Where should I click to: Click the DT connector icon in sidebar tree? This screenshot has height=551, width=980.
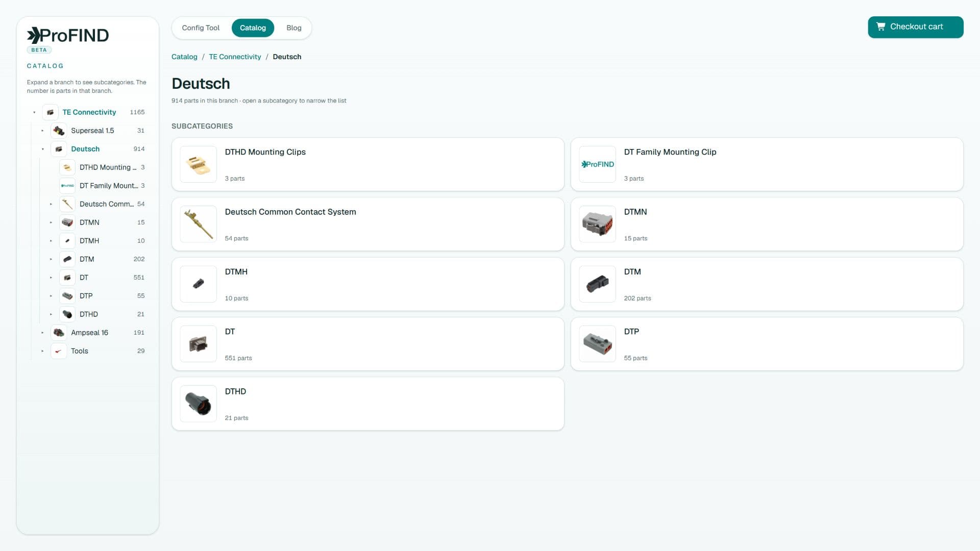click(67, 278)
